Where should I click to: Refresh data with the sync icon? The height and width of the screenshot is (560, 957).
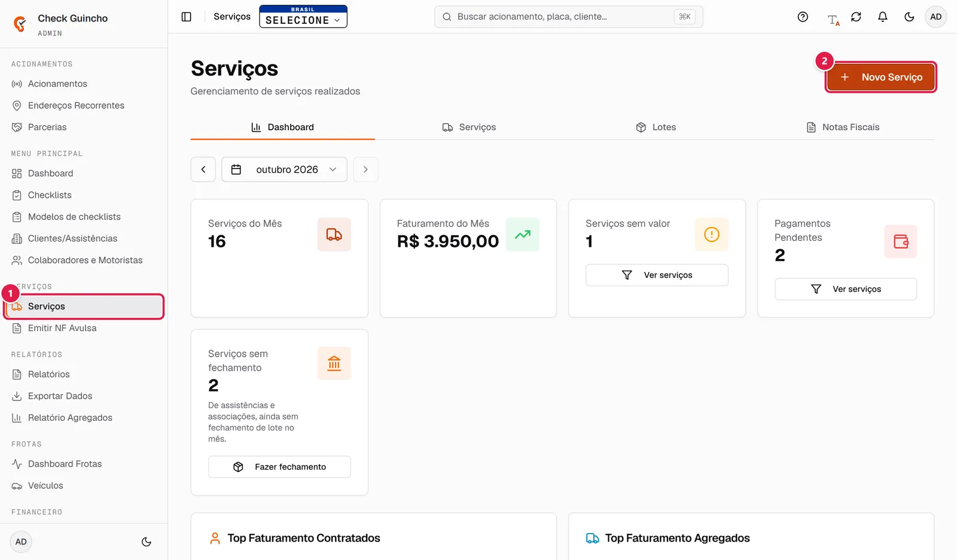[x=856, y=17]
